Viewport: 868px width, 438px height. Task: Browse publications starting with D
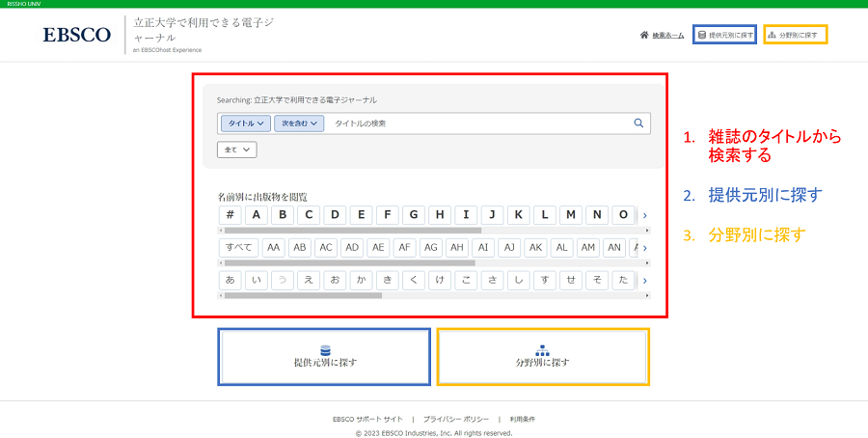335,215
